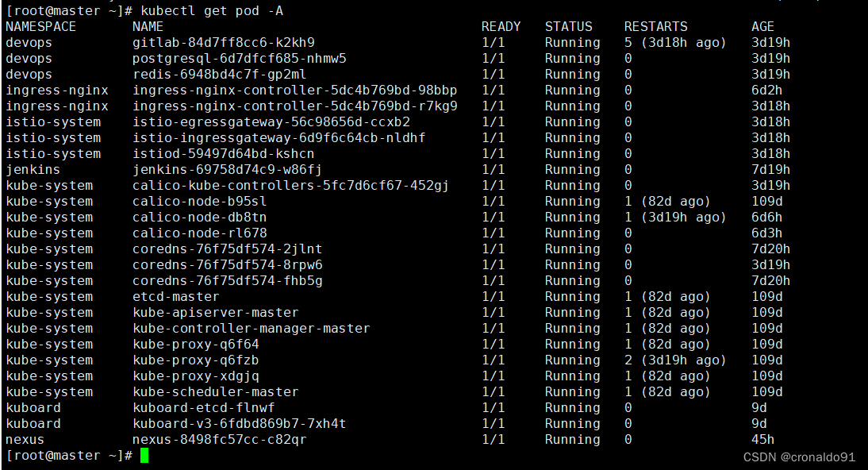
Task: Click the etcd-master pod name
Action: coord(176,296)
